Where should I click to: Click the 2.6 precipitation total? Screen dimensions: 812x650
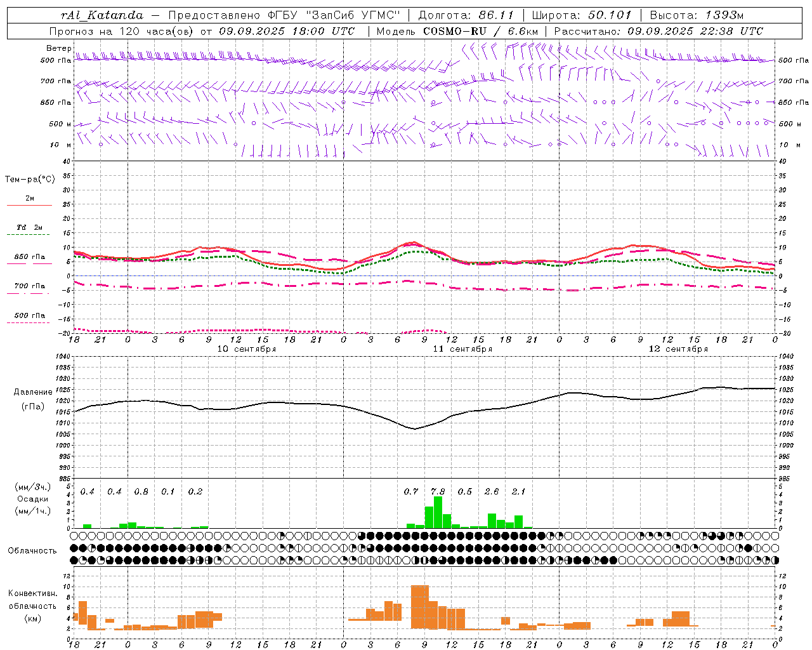click(x=492, y=491)
